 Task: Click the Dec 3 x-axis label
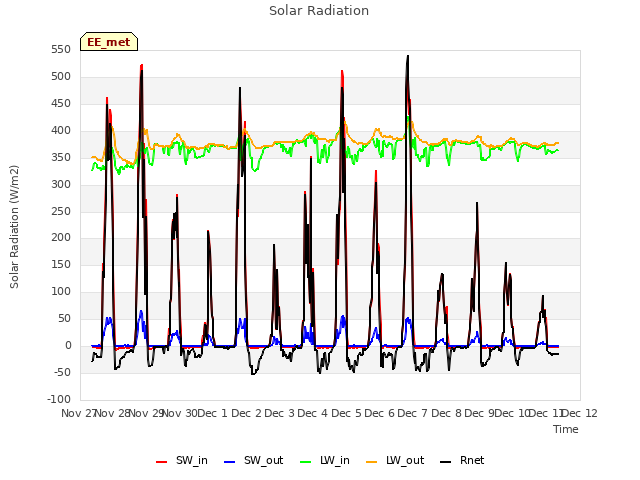click(279, 413)
